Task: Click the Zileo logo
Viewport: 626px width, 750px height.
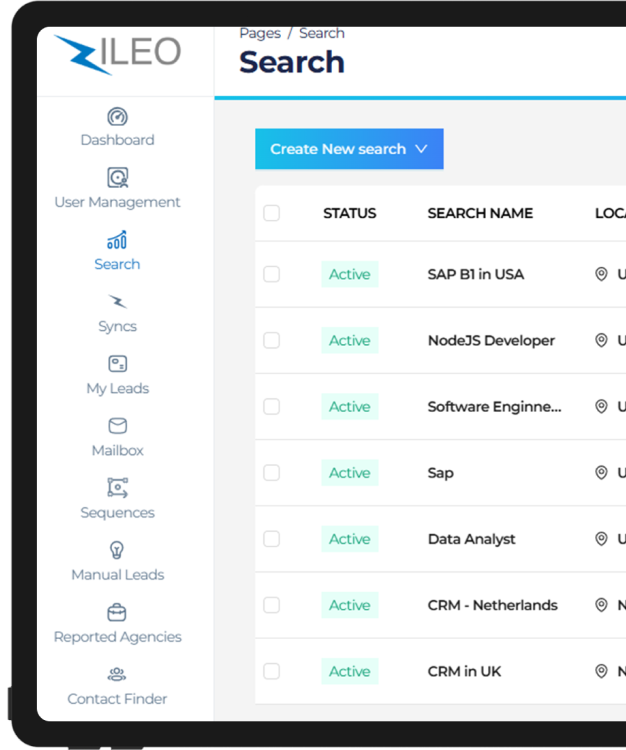Action: point(118,55)
